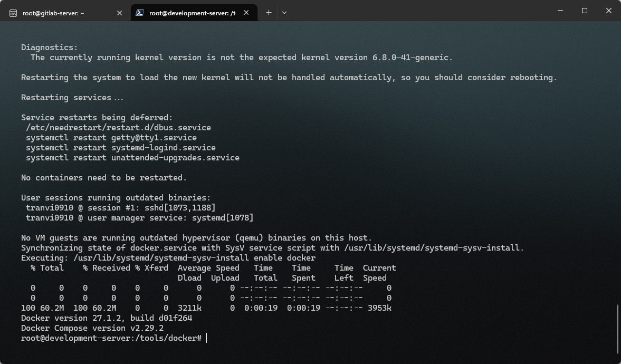The width and height of the screenshot is (621, 364).
Task: Click the command prompt icon on the gitlab-server tab
Action: point(14,13)
